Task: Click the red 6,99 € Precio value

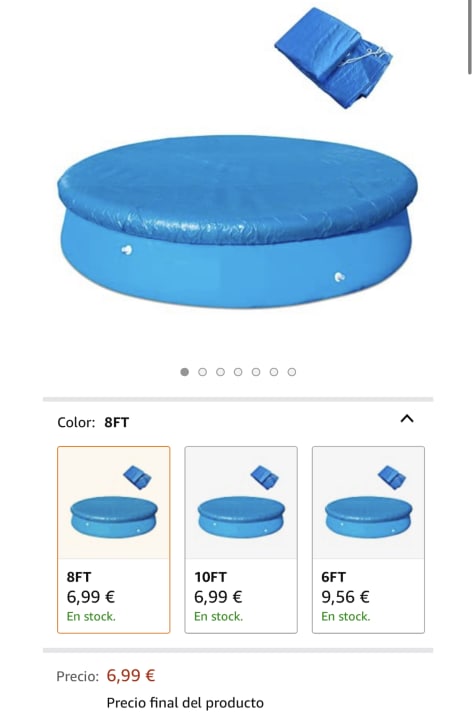Action: [x=131, y=675]
